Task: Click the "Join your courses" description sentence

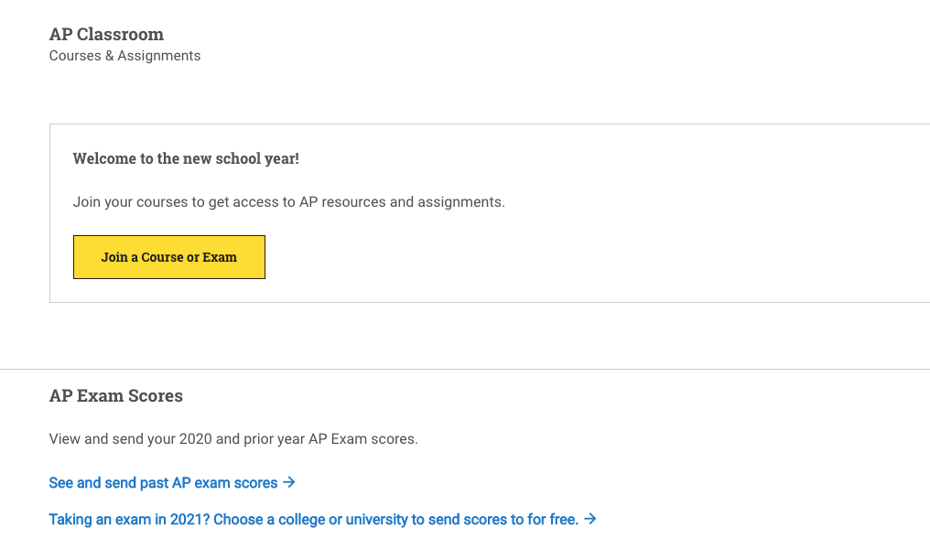Action: 288,201
